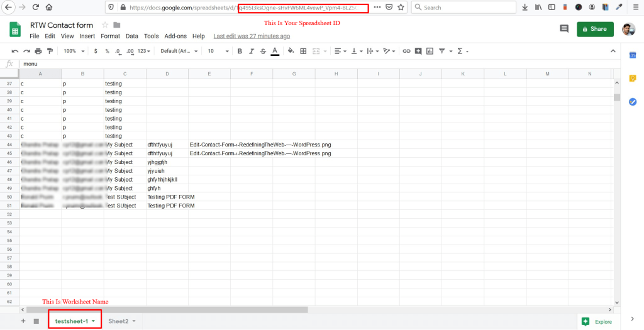Screen dimensions: 644x330
Task: Collapse side panel with the bottom-right chevron
Action: (x=633, y=319)
